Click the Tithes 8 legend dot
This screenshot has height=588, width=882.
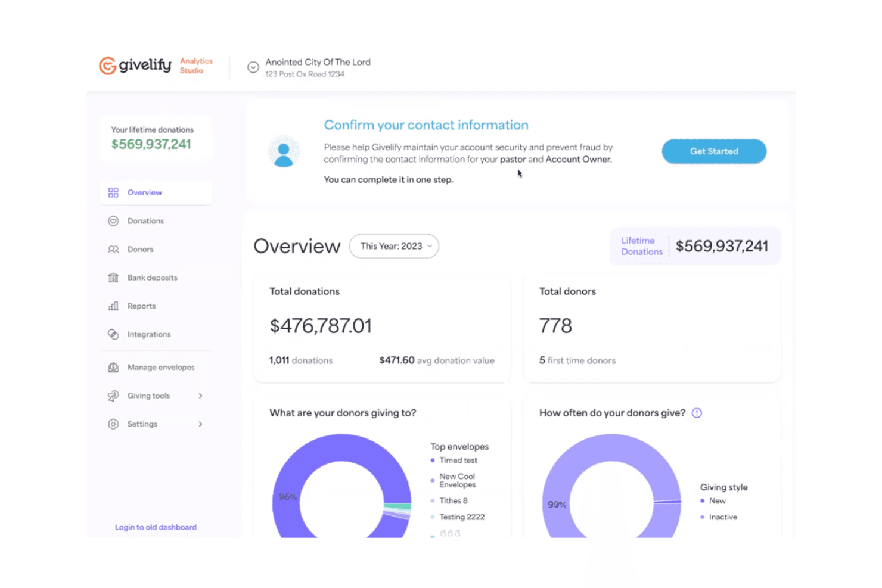(432, 501)
